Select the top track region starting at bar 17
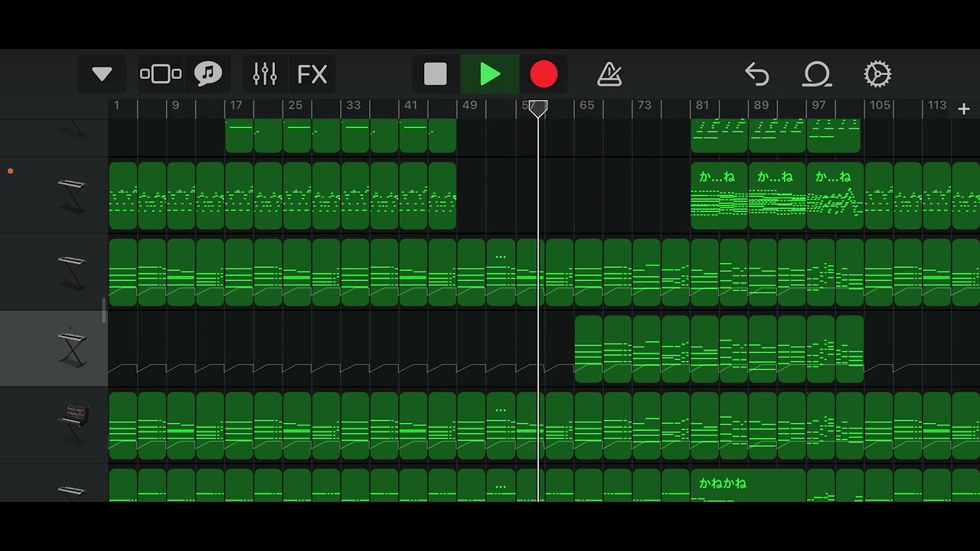Viewport: 980px width, 551px height. tap(239, 135)
